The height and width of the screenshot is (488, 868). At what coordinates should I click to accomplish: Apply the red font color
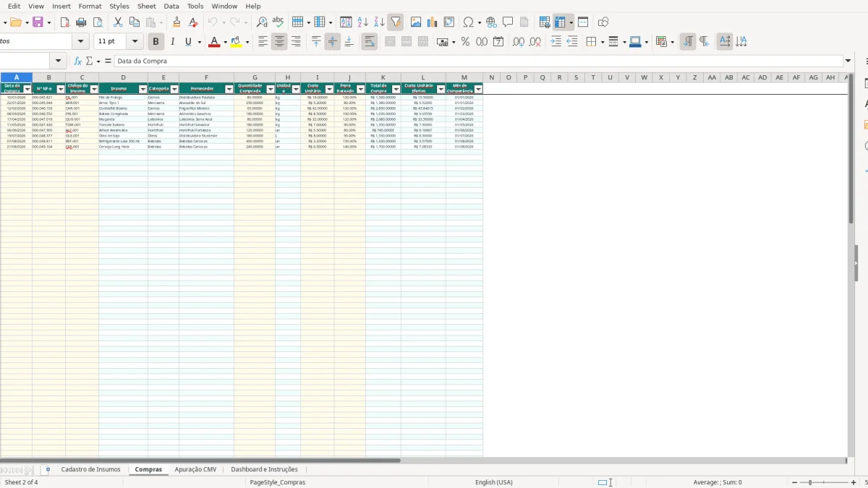213,42
